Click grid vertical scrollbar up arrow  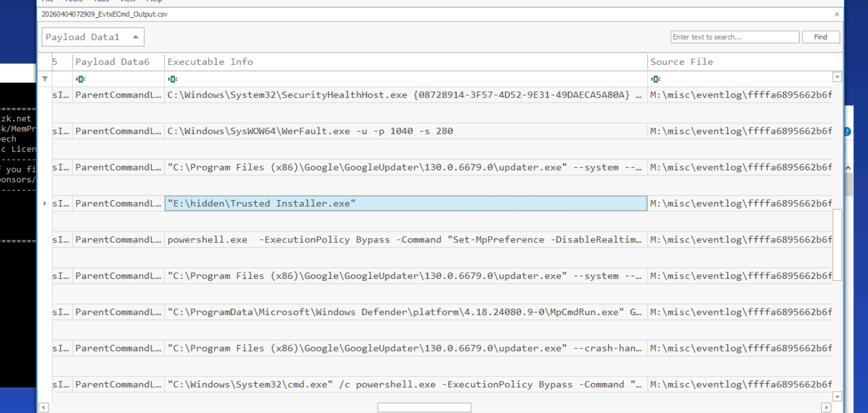(837, 77)
